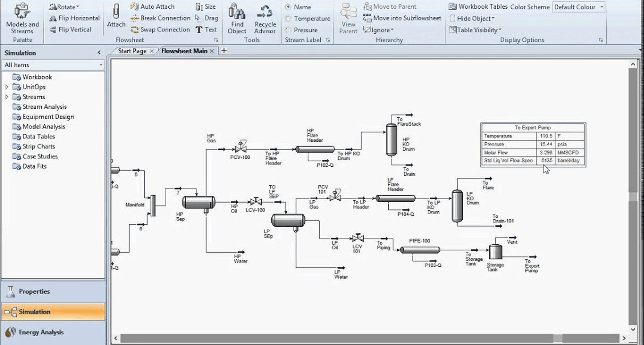Select the Text annotation tool
This screenshot has width=644, height=345.
(x=206, y=30)
